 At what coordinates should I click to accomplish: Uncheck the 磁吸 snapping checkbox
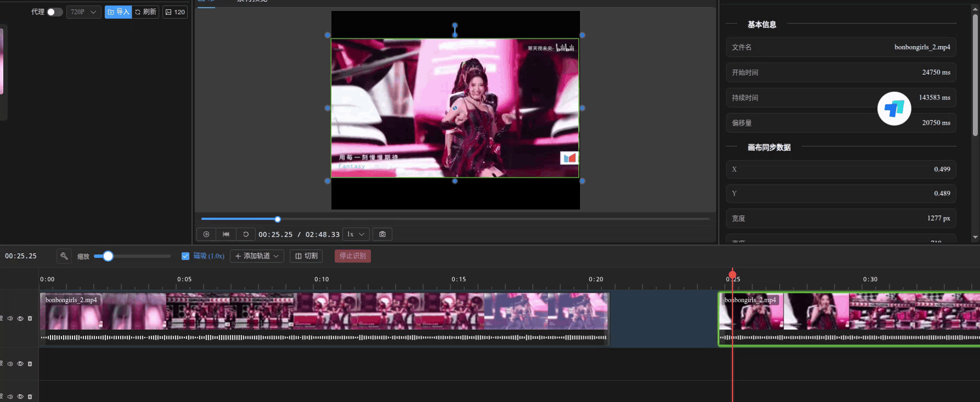[x=185, y=256]
